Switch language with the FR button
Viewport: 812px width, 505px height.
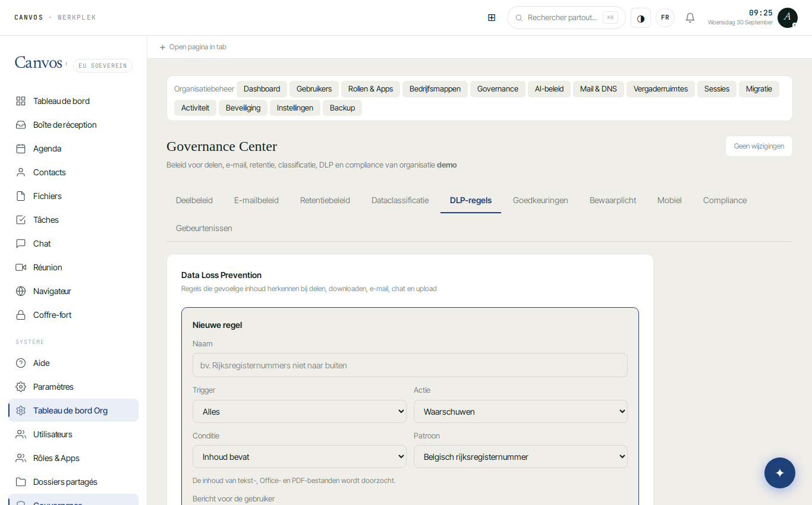[665, 18]
